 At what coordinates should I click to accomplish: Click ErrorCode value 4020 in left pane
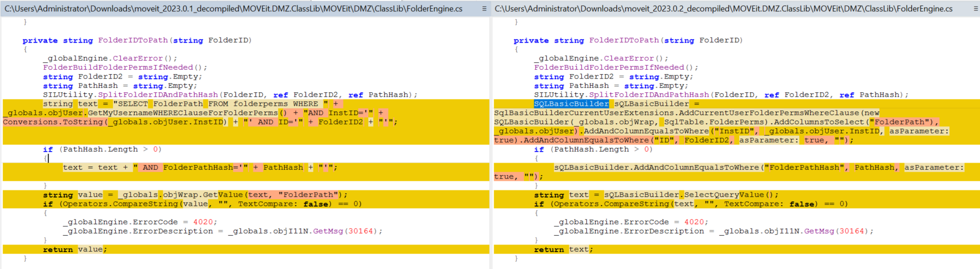point(203,222)
